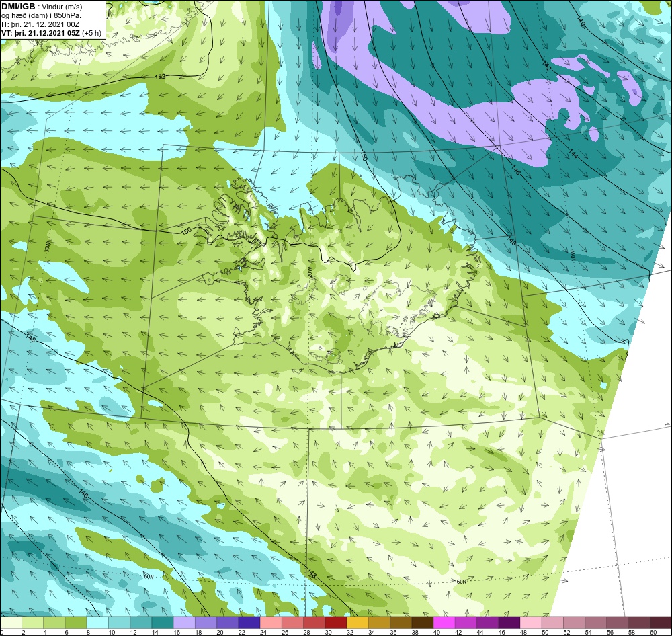
Task: Click the '150' contour label north of Iceland
Action: (364, 156)
